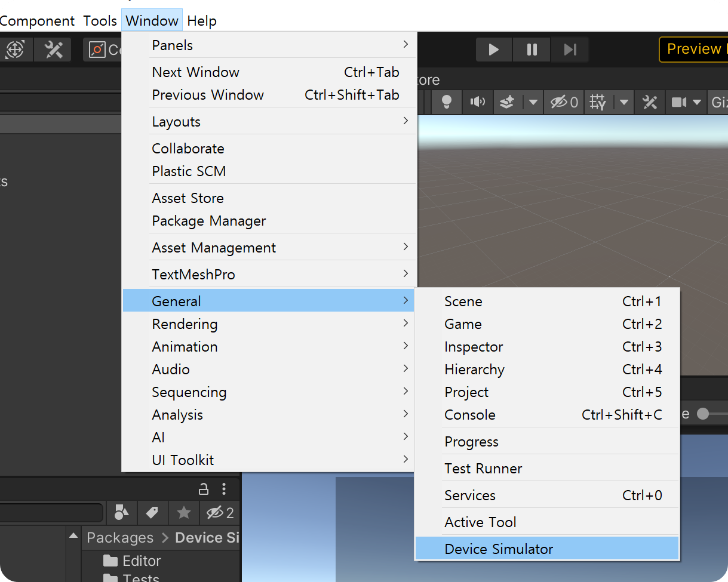Select the highlighted General submenu entry
Screen dimensions: 728x582
269,301
